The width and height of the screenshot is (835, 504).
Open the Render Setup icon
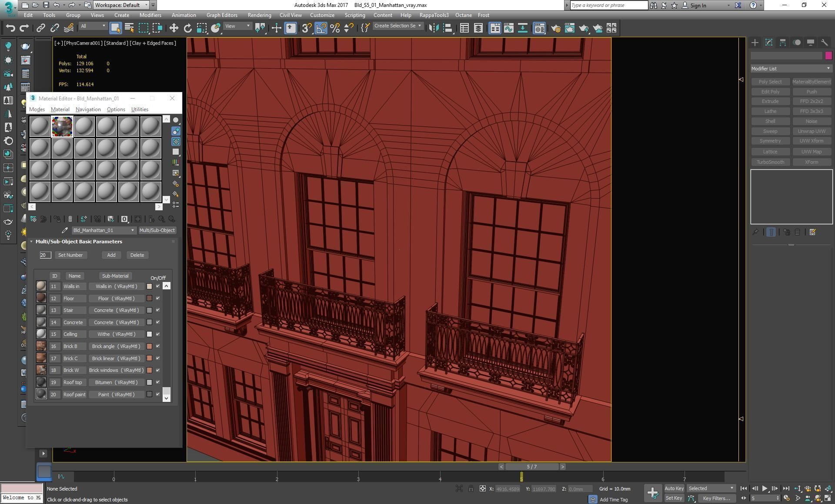pyautogui.click(x=556, y=28)
